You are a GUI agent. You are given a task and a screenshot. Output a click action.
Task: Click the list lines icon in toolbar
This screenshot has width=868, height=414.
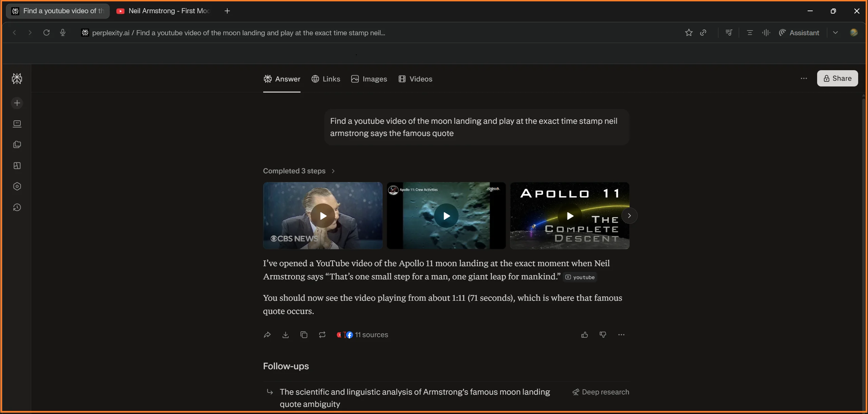click(750, 33)
